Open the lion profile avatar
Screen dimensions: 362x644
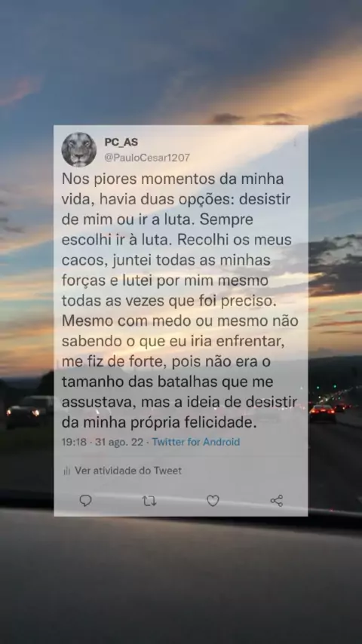[79, 149]
